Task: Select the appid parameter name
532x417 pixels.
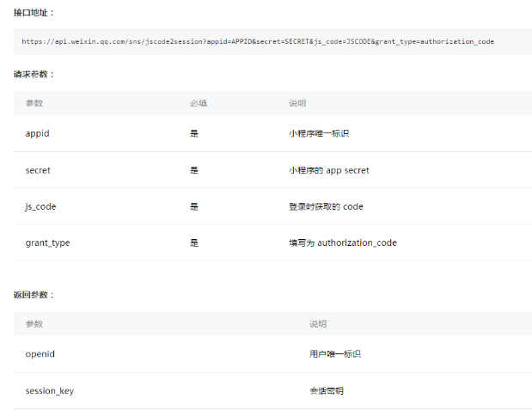Action: (38, 134)
